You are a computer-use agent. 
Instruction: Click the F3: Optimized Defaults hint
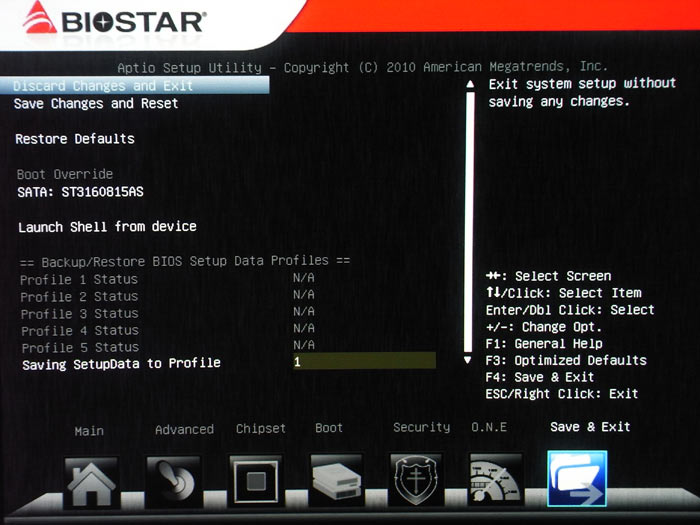pyautogui.click(x=566, y=360)
